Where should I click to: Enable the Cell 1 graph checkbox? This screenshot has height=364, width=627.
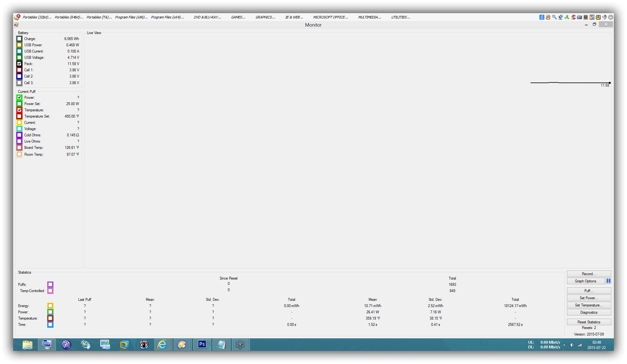19,70
